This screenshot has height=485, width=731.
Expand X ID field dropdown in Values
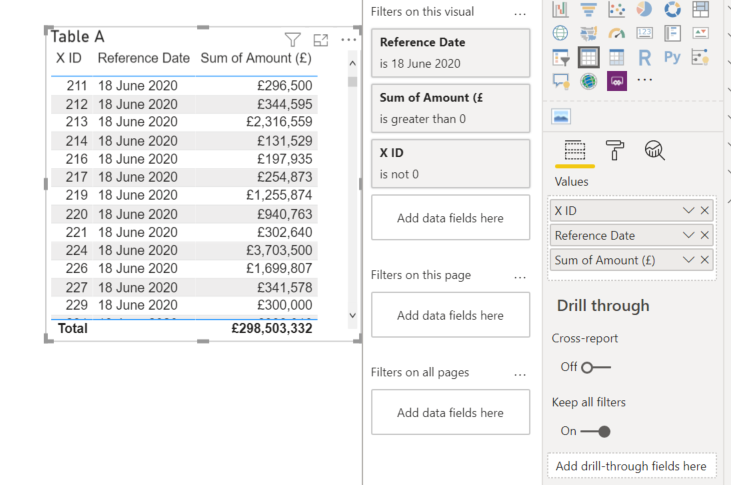tap(689, 210)
